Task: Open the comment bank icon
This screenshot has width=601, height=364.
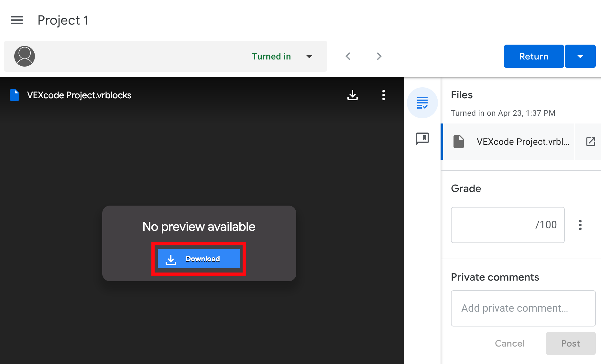Action: tap(422, 139)
